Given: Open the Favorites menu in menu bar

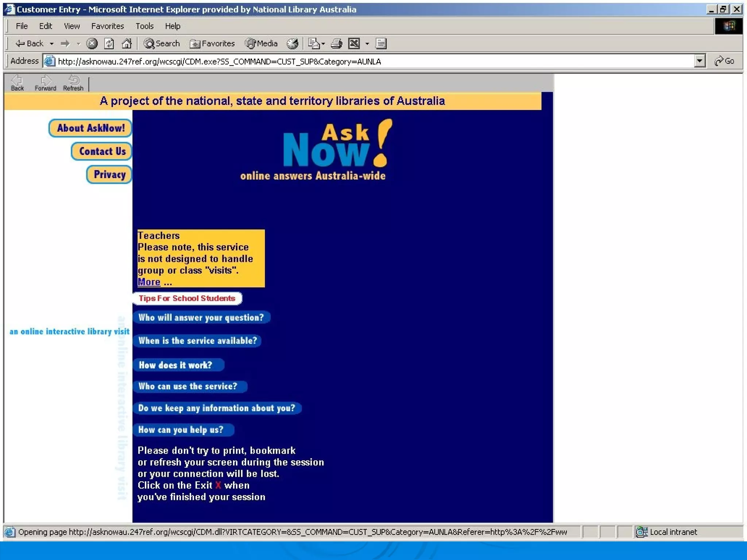Looking at the screenshot, I should pos(107,26).
